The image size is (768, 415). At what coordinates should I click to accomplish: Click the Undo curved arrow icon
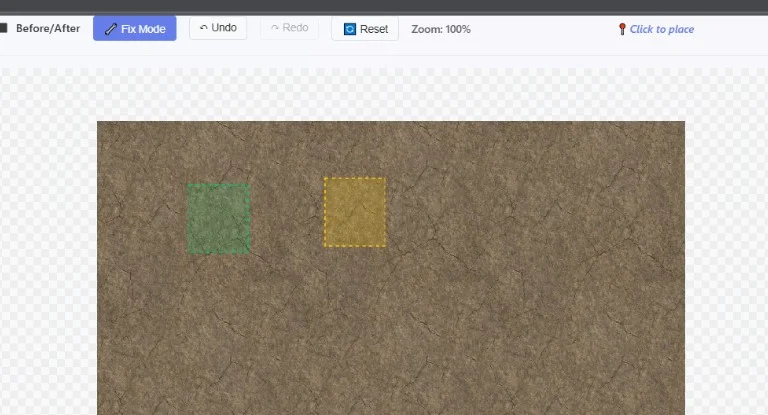(204, 28)
